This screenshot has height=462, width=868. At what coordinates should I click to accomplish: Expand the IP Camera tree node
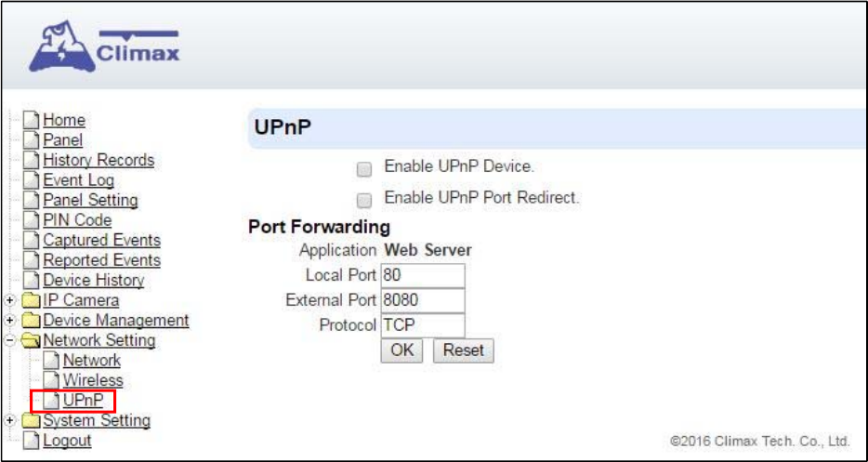(9, 301)
